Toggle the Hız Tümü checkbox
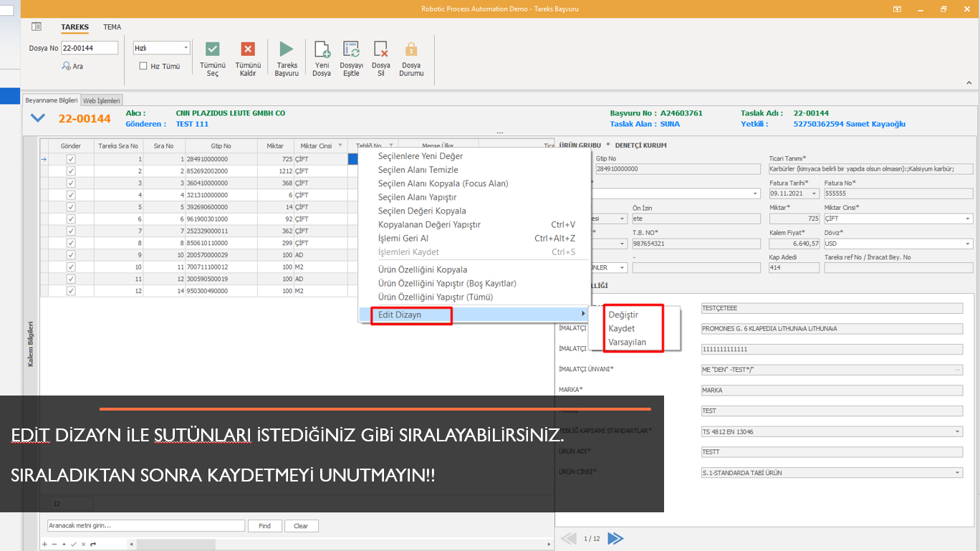Viewport: 980px width, 551px height. point(143,66)
